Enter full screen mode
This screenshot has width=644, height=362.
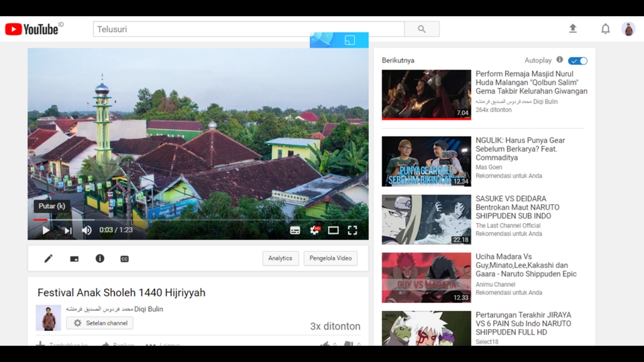tap(352, 230)
